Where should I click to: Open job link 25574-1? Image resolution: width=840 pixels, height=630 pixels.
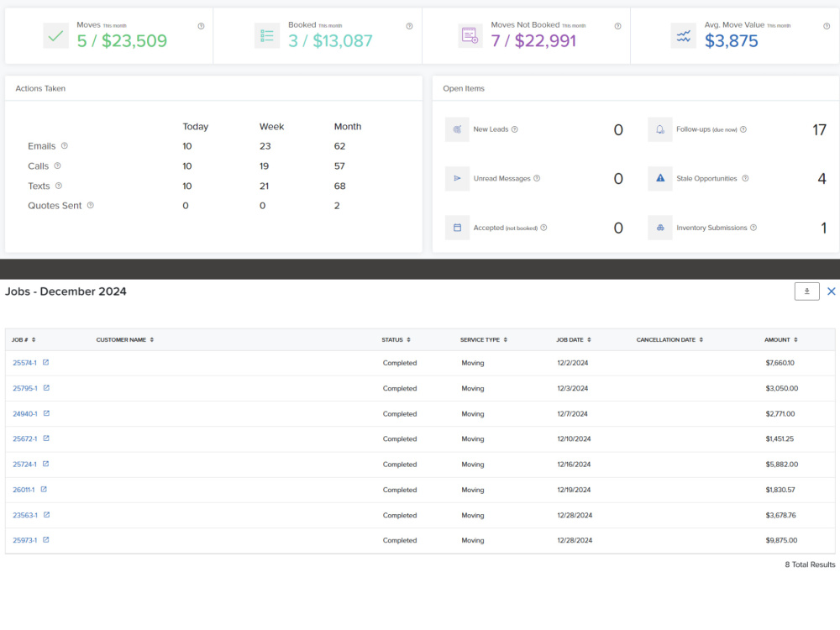[24, 363]
